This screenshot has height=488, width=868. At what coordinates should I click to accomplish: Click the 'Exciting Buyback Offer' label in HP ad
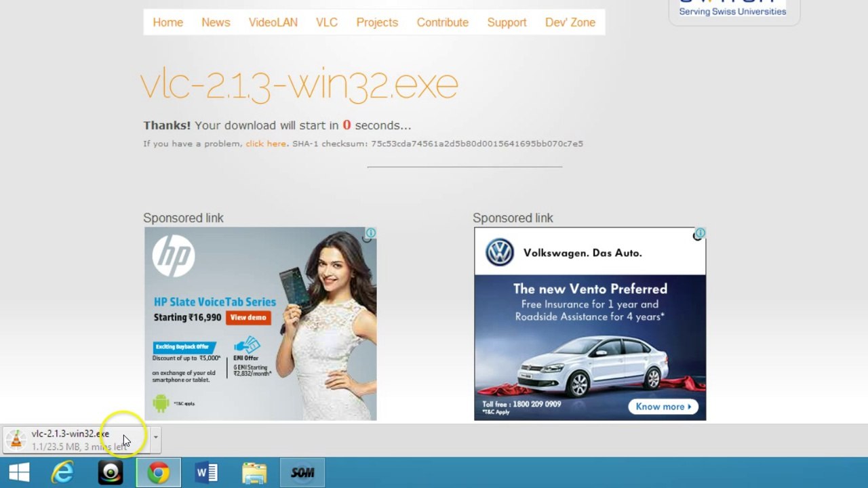click(x=184, y=346)
